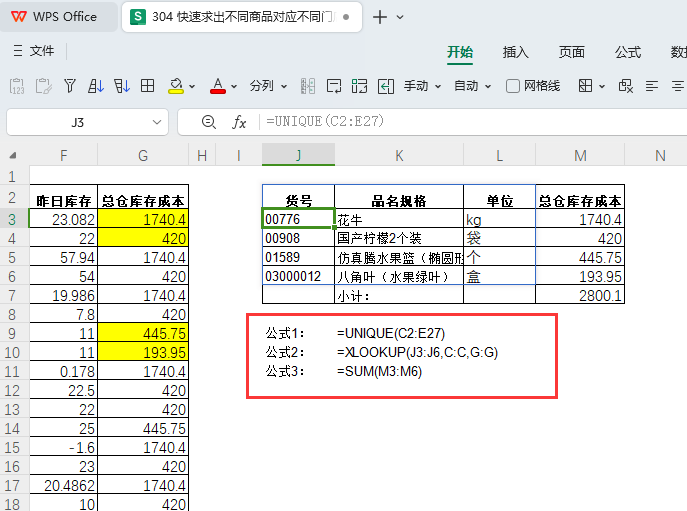The height and width of the screenshot is (511, 687).
Task: Click cell containing 国产柠檬2个装
Action: pos(399,238)
